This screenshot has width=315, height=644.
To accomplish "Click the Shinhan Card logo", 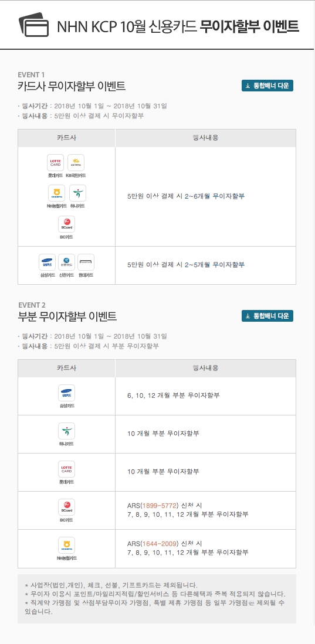I will [x=67, y=262].
